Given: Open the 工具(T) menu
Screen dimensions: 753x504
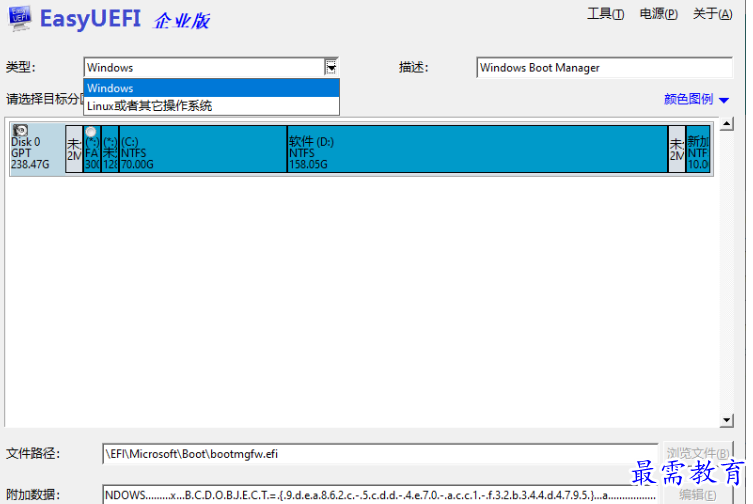Looking at the screenshot, I should click(606, 14).
